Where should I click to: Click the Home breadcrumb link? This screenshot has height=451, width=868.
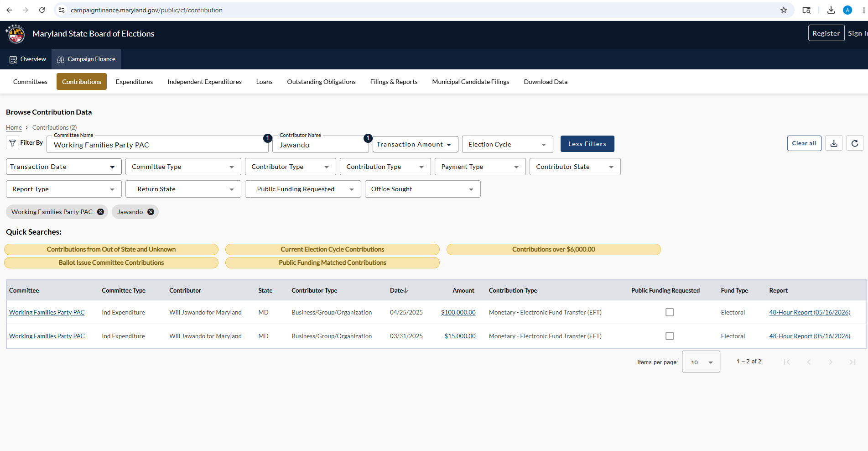pyautogui.click(x=14, y=128)
